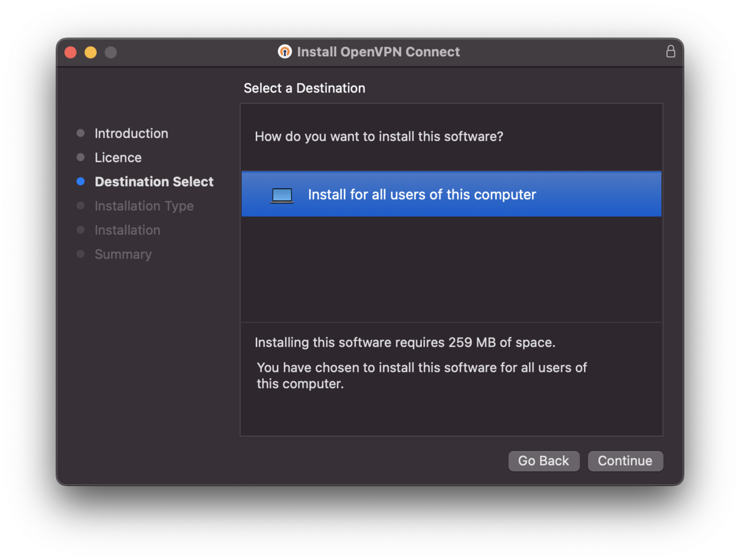This screenshot has height=560, width=740.
Task: Close the installer with the red button
Action: (x=70, y=52)
